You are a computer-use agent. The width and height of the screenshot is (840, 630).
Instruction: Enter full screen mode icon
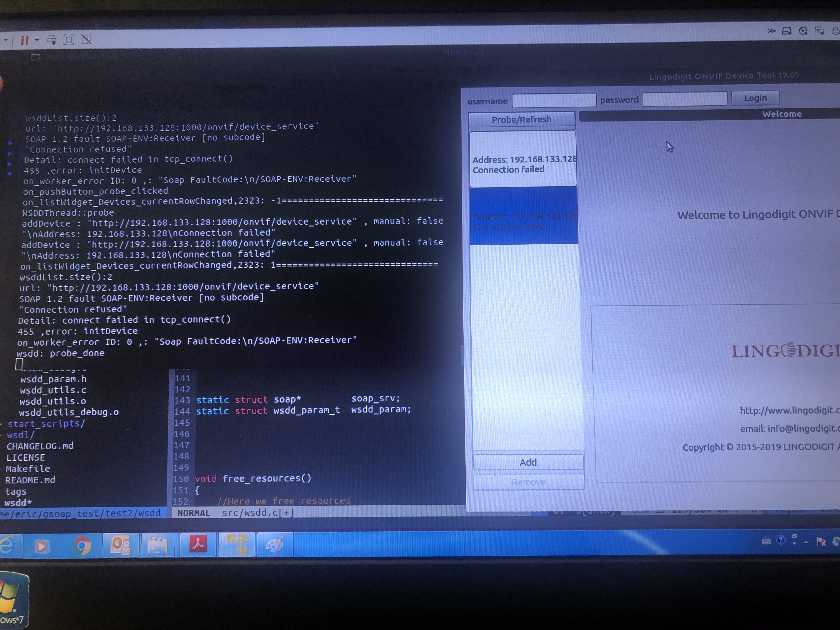pyautogui.click(x=69, y=40)
